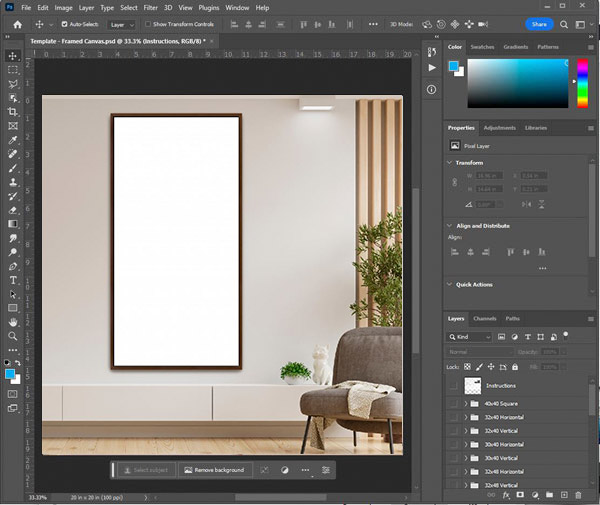
Task: Add a layer style via fx icon
Action: pyautogui.click(x=507, y=494)
